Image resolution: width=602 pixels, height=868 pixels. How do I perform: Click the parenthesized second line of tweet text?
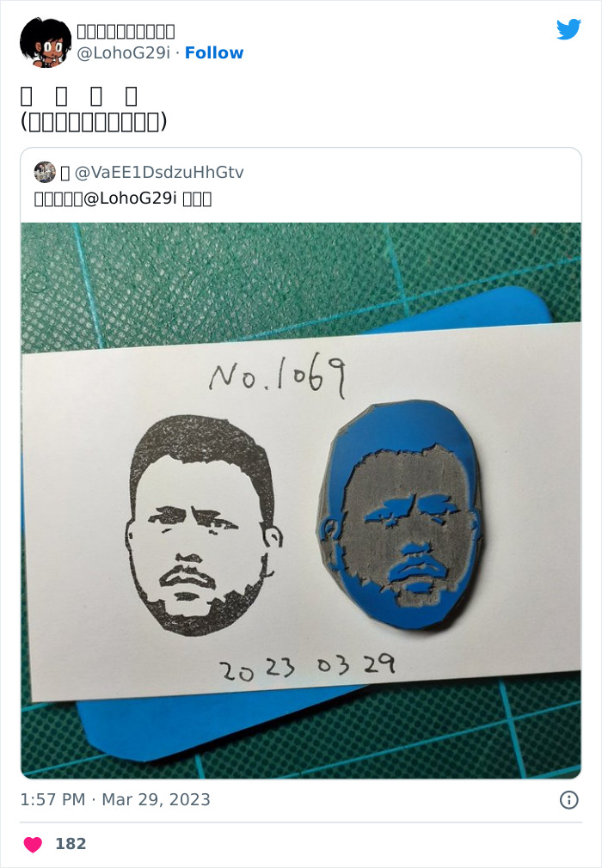(94, 122)
